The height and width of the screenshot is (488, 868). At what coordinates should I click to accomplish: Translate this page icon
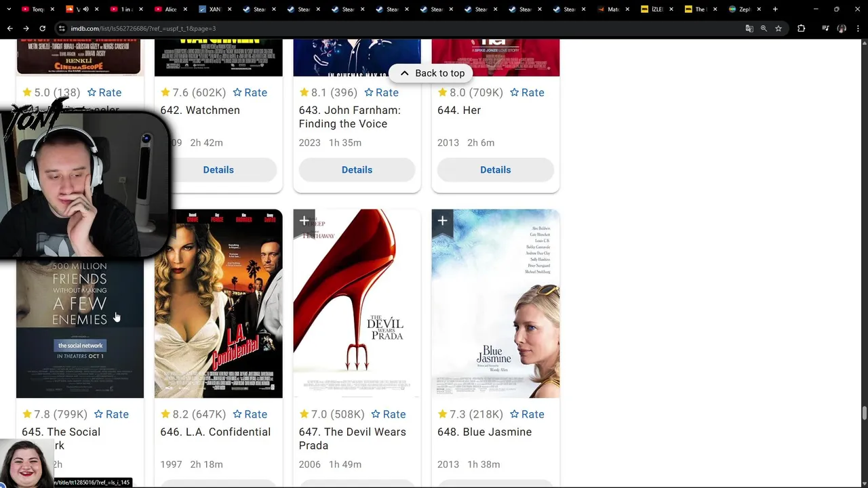[x=749, y=28]
